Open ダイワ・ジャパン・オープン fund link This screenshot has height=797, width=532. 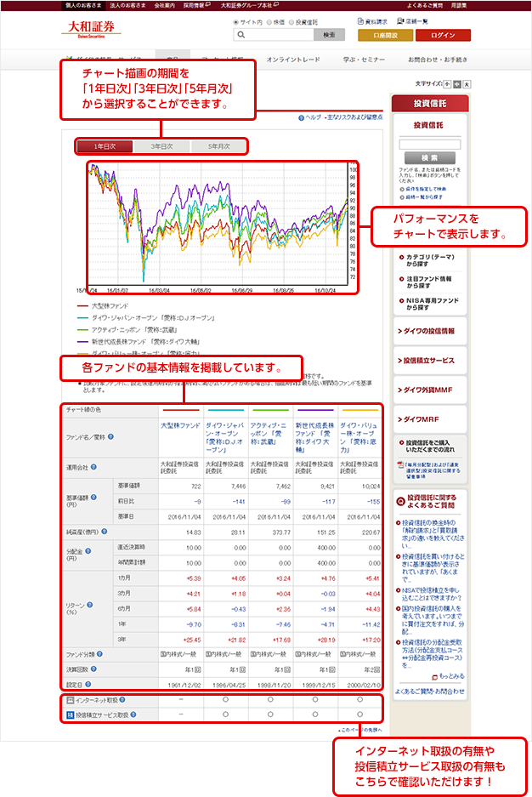tap(225, 438)
